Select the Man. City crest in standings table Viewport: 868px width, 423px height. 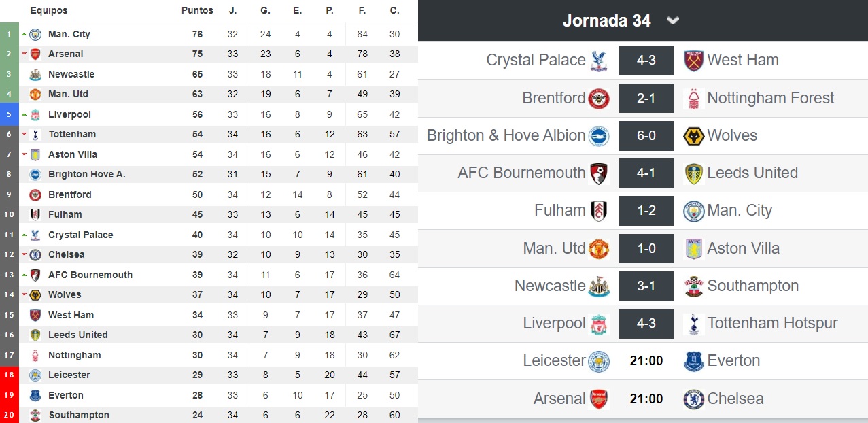(x=35, y=35)
